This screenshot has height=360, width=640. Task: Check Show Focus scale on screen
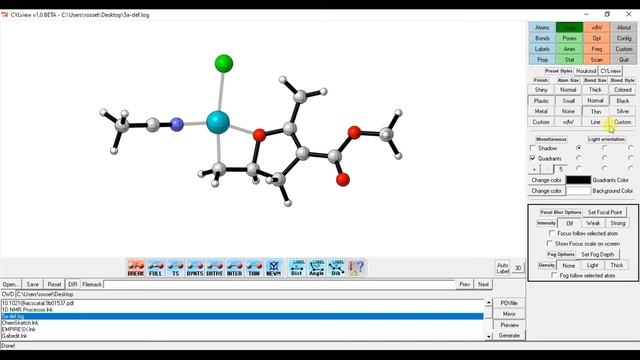pyautogui.click(x=549, y=243)
